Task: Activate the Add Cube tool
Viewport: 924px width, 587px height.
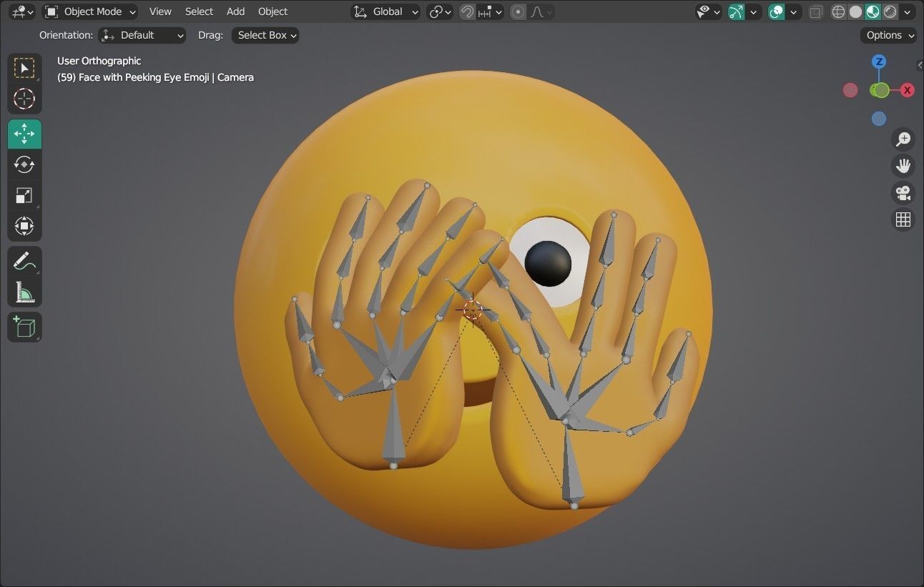Action: point(24,327)
